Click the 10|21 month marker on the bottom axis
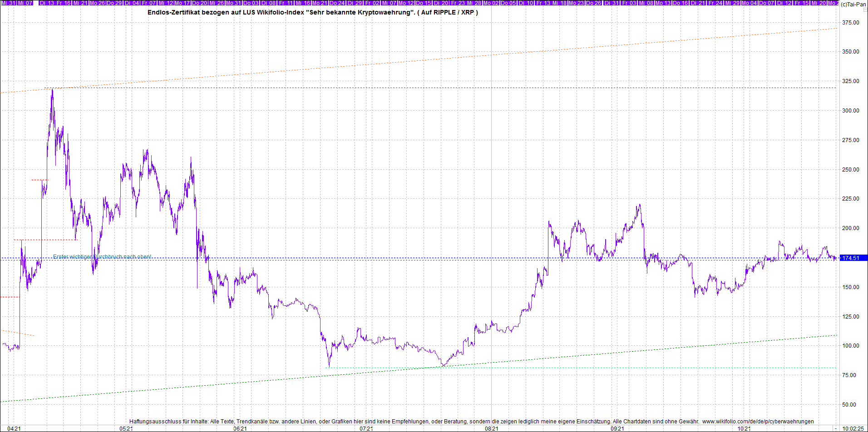This screenshot has height=432, width=868. 744,428
